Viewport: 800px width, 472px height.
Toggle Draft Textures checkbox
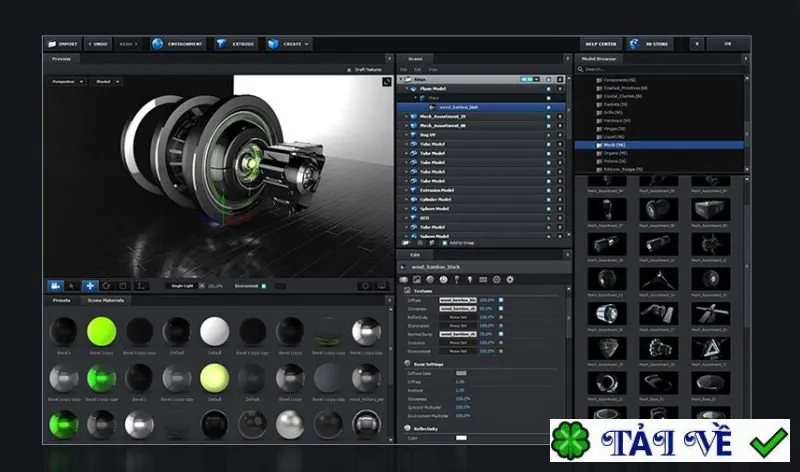click(349, 70)
